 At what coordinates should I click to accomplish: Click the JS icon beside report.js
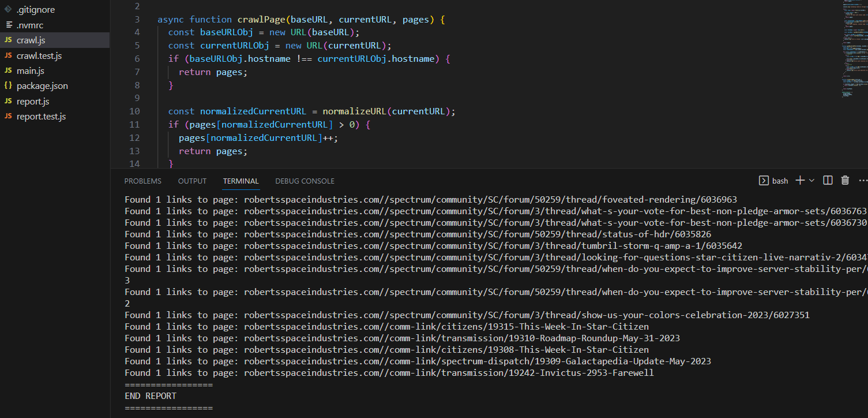pos(8,101)
